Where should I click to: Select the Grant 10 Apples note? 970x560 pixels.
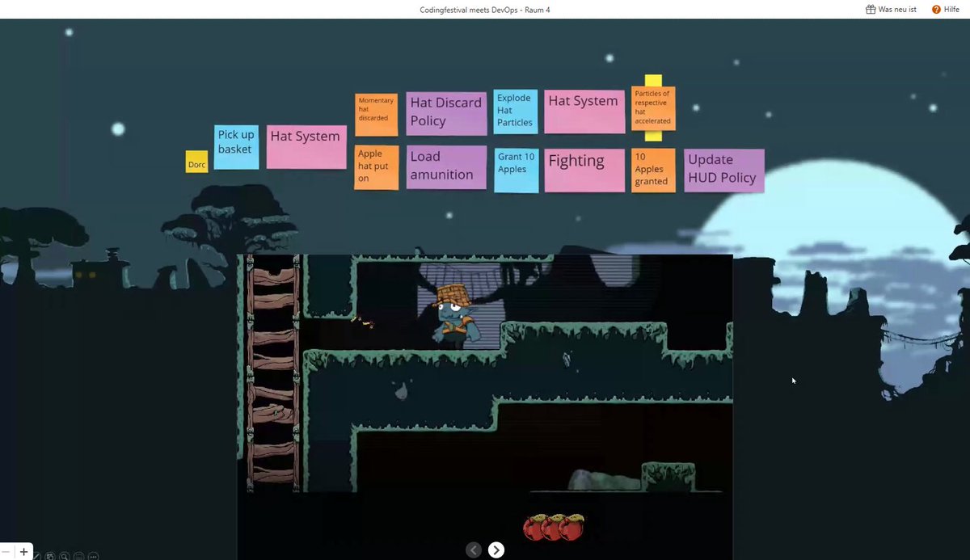pos(515,170)
